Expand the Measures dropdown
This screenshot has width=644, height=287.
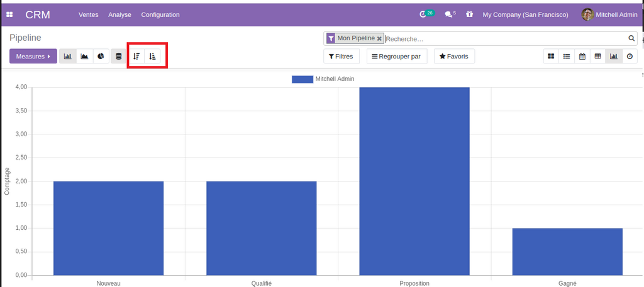(x=33, y=57)
